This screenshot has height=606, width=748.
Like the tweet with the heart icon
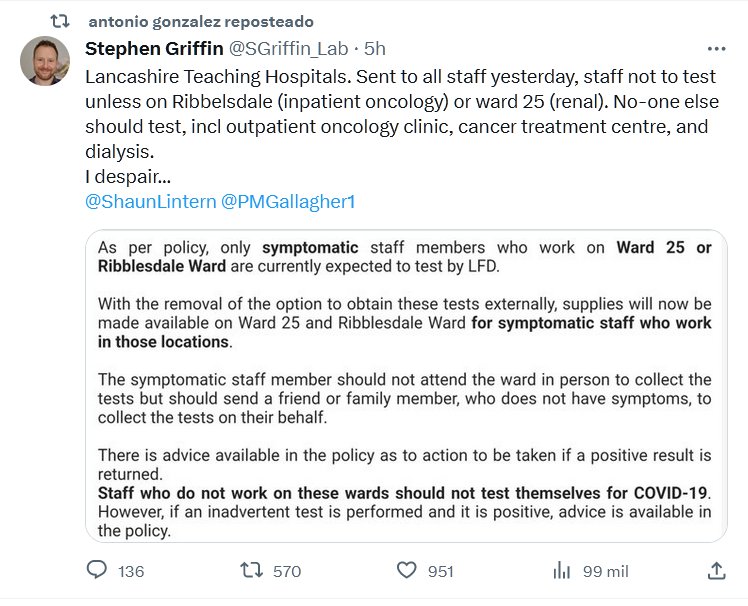[x=406, y=570]
